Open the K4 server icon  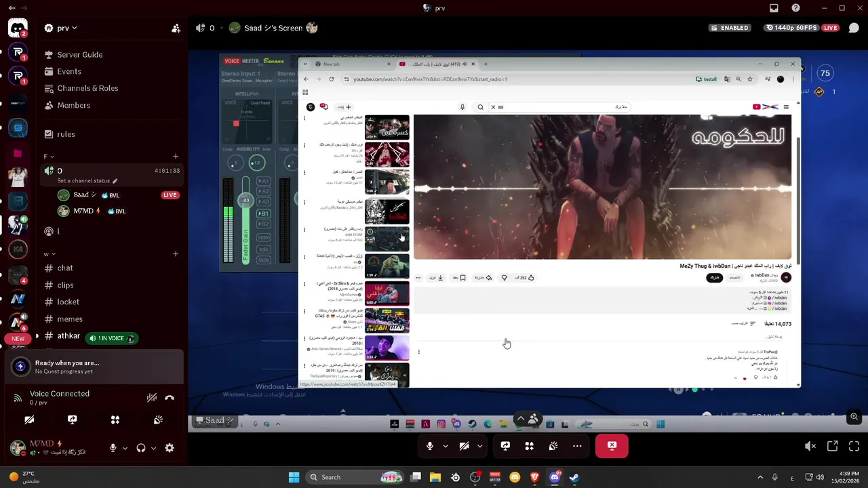(x=18, y=250)
